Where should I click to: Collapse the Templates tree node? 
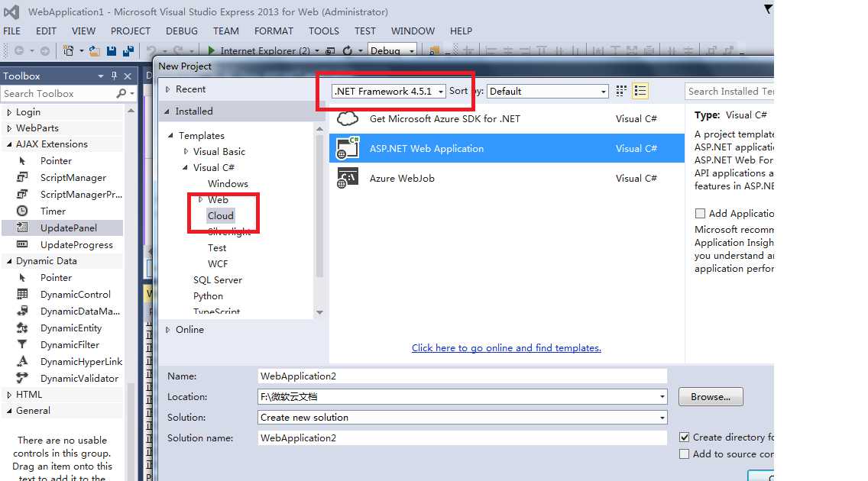(170, 135)
